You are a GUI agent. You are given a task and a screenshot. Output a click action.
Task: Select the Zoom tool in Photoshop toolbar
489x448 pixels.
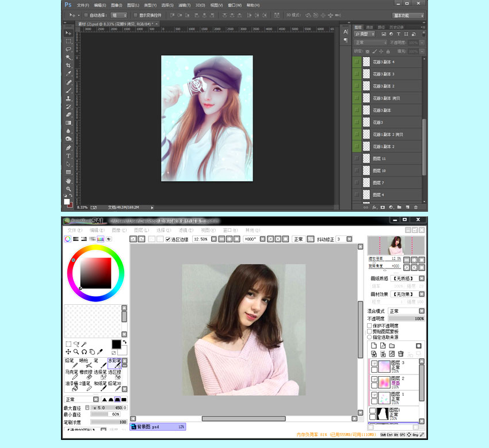[68, 189]
